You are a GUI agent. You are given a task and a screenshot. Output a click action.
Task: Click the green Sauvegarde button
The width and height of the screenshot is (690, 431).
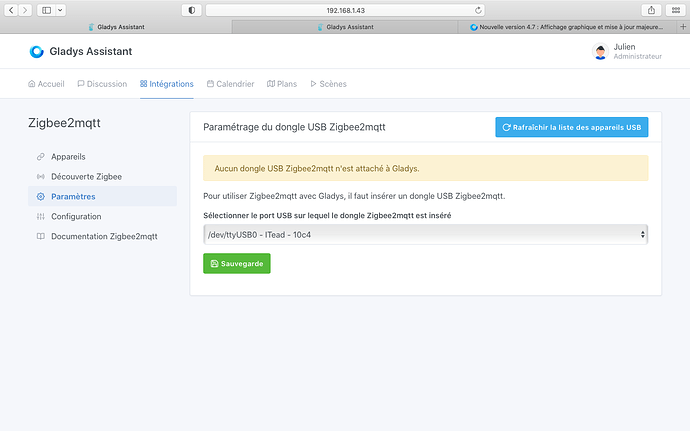coord(237,263)
